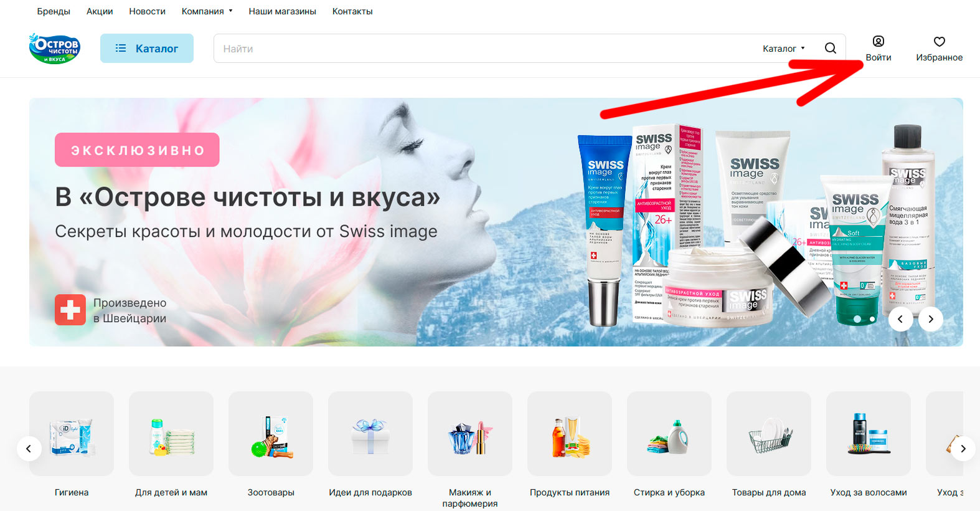Click the Стирка и уборка label

669,492
